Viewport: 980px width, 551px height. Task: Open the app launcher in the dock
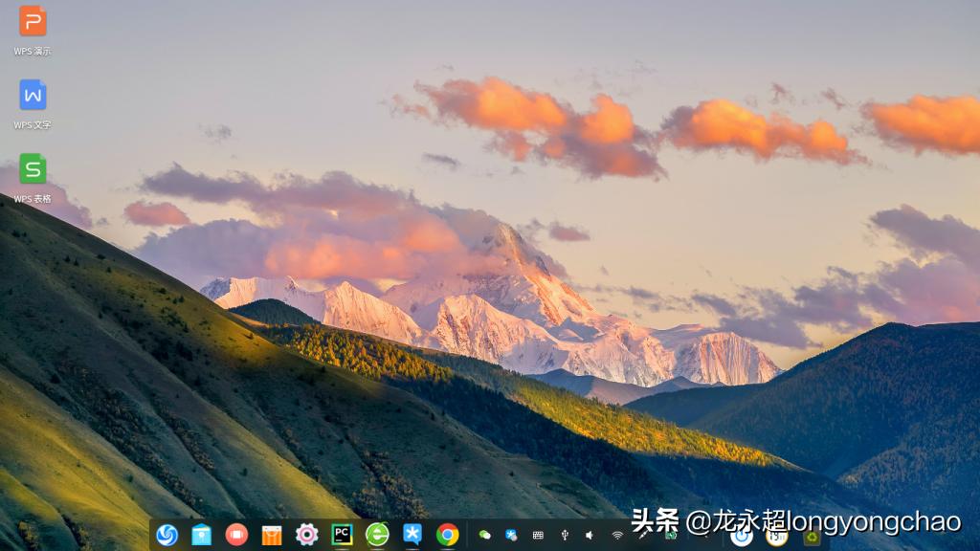tap(167, 537)
